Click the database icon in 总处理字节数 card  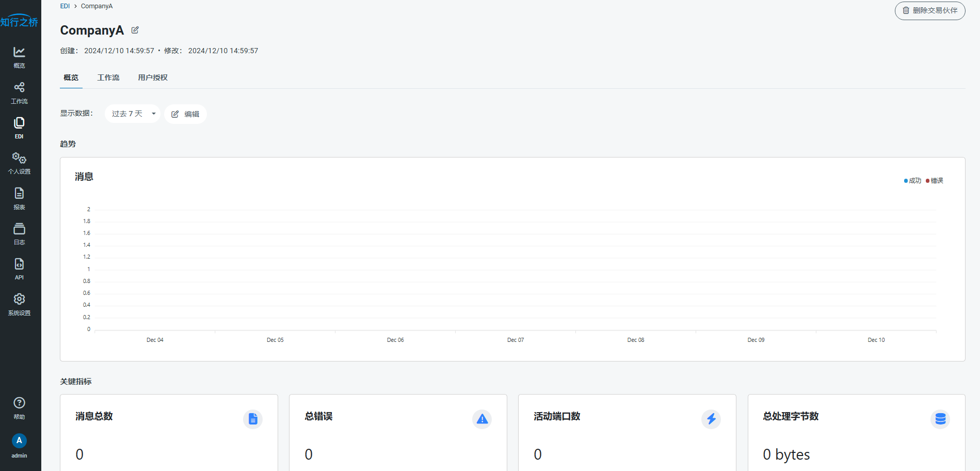940,419
